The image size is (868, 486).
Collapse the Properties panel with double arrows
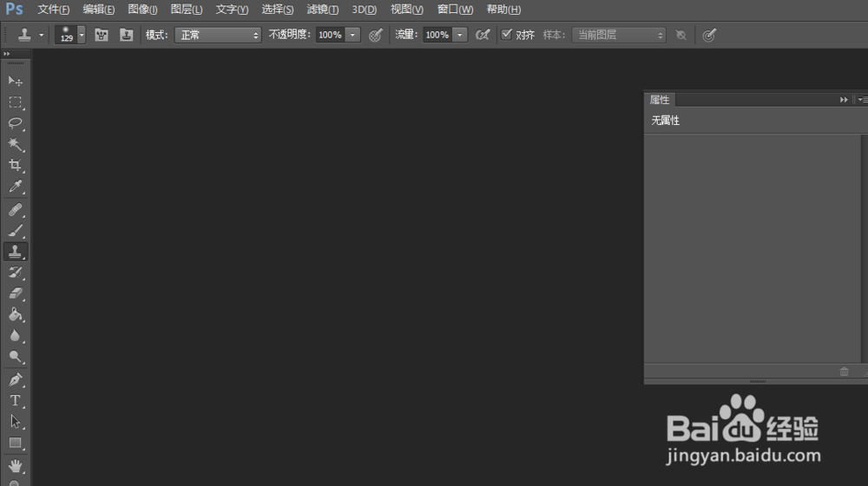tap(844, 100)
